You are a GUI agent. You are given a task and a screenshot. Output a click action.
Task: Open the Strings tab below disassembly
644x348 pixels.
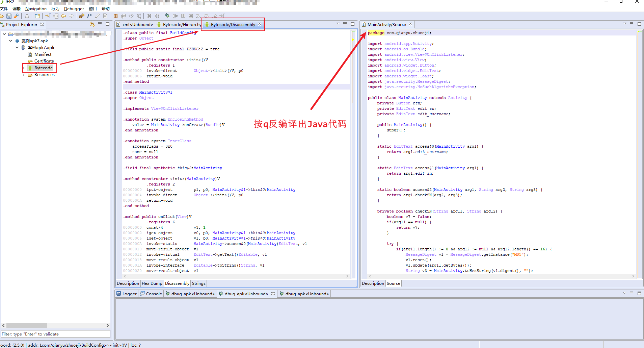tap(198, 283)
